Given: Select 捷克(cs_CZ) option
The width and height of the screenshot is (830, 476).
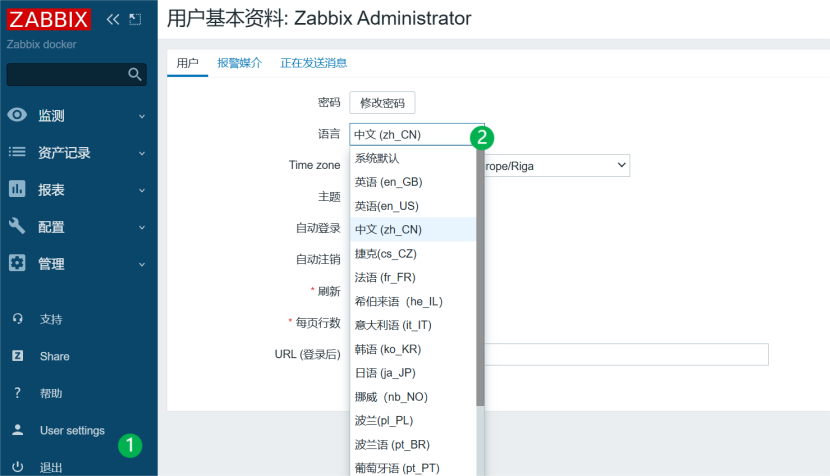Looking at the screenshot, I should click(413, 253).
